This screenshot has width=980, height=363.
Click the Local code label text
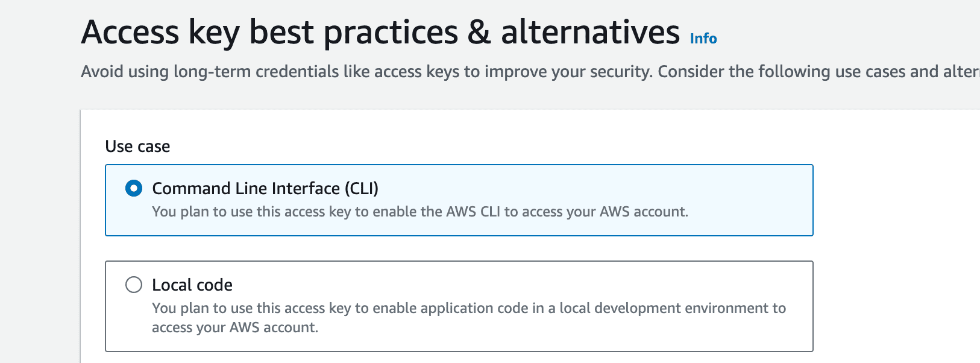pos(192,285)
